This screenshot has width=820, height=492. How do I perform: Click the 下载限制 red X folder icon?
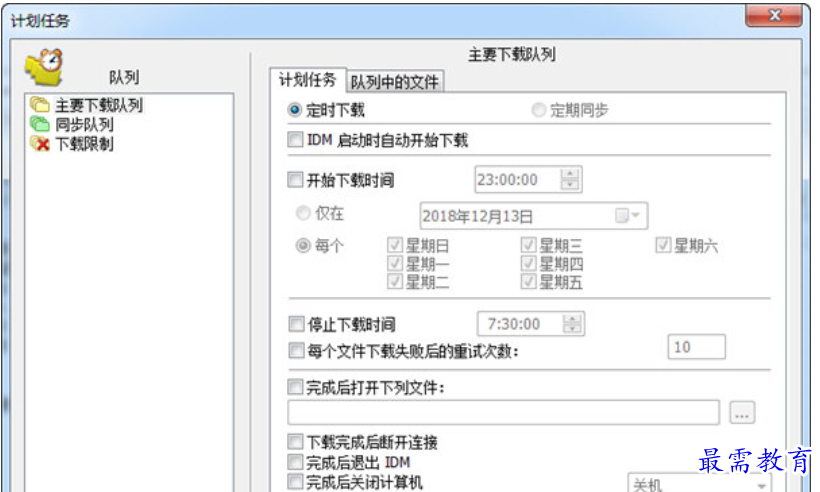click(x=40, y=143)
